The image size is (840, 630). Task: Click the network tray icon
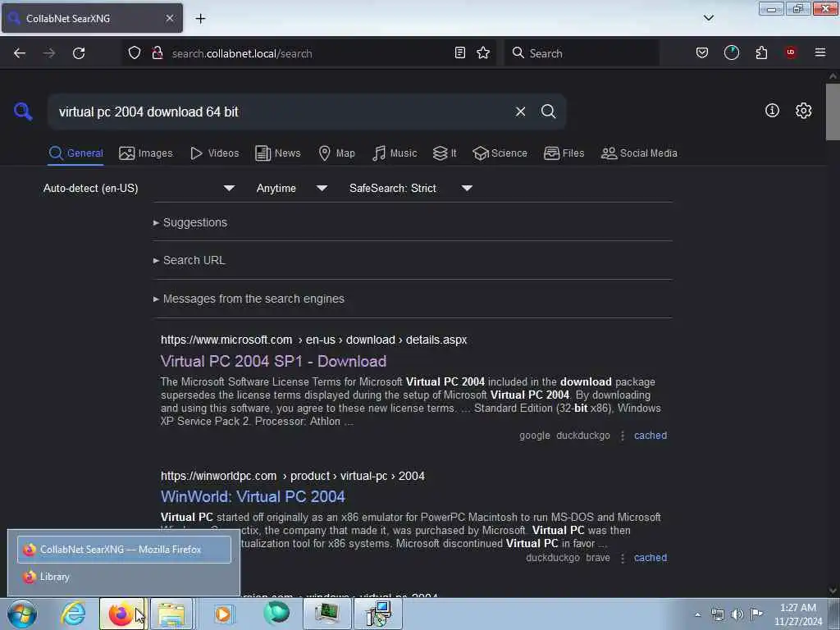(x=718, y=614)
